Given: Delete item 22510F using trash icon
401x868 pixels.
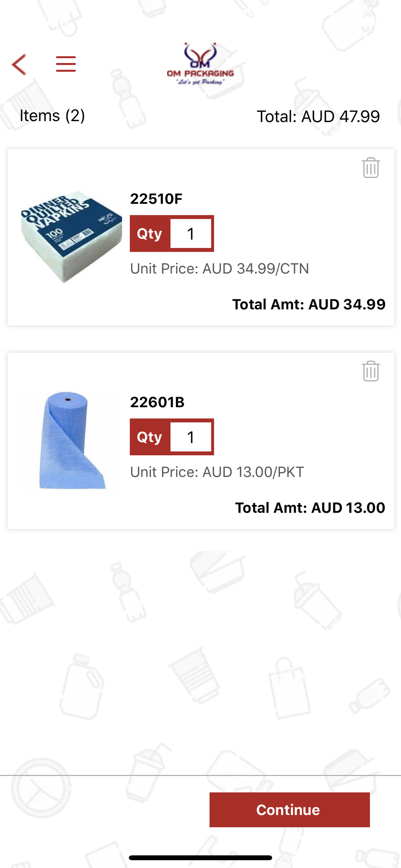Looking at the screenshot, I should point(371,168).
